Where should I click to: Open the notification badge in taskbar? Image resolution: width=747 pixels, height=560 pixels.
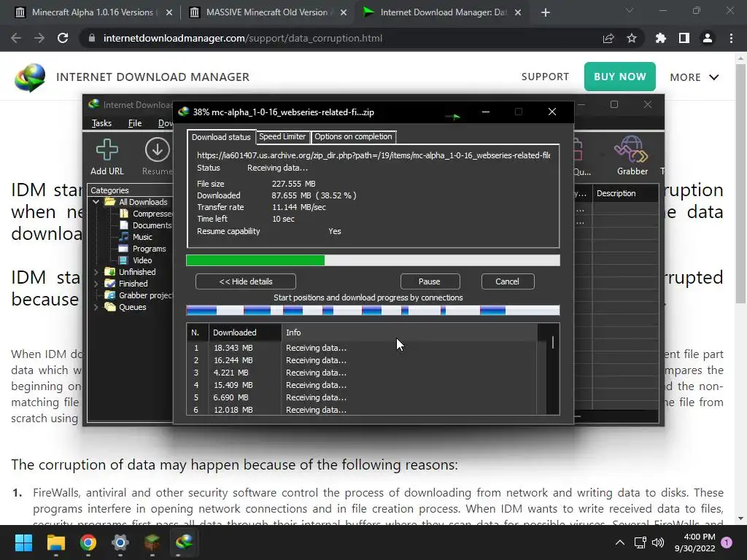(727, 542)
